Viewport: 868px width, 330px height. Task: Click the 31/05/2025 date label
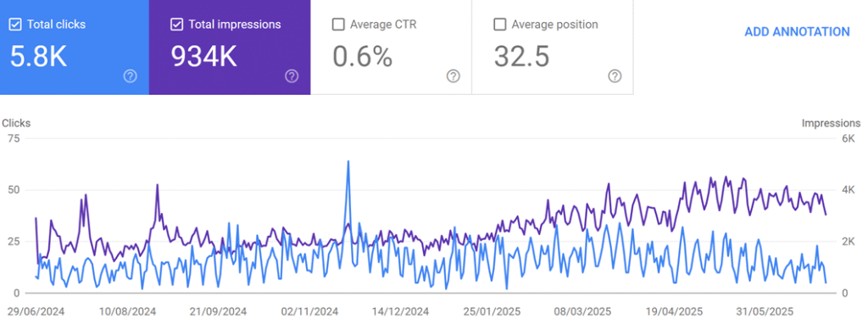click(x=765, y=311)
